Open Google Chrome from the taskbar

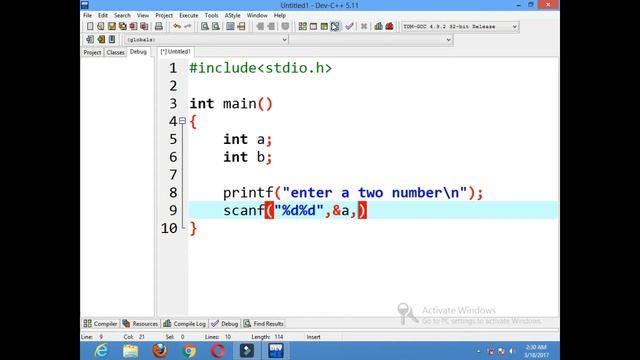189,351
